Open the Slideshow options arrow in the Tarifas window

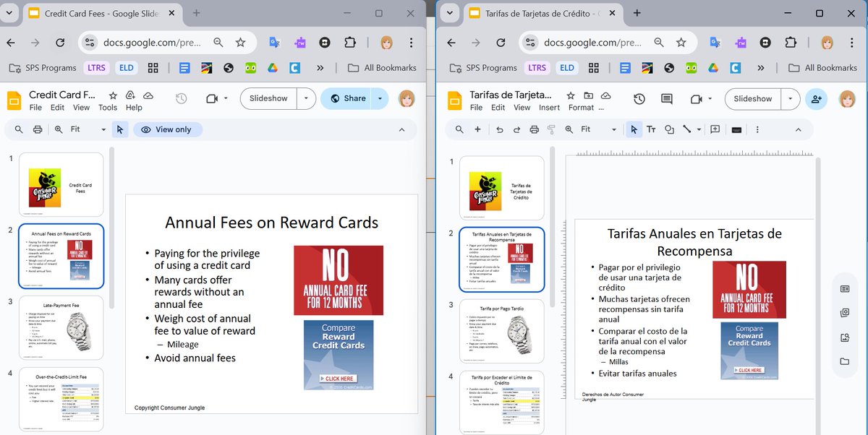(x=791, y=99)
